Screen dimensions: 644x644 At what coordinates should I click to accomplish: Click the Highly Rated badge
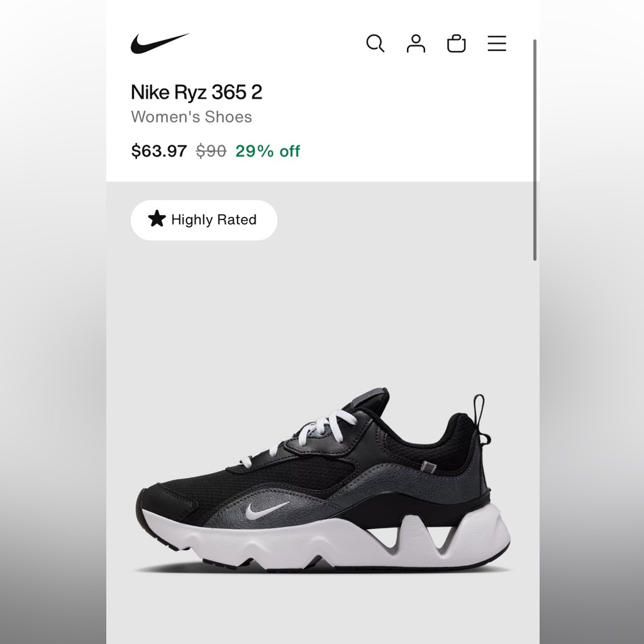204,220
